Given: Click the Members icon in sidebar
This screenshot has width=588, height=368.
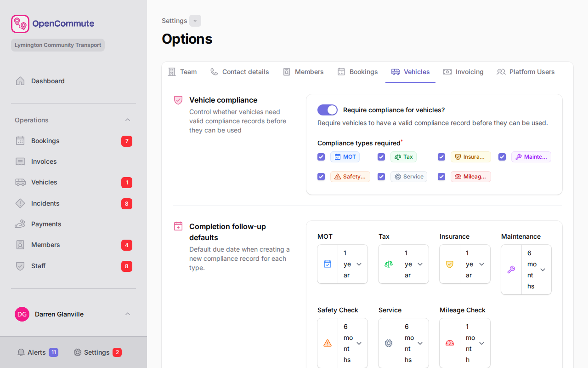Looking at the screenshot, I should click(20, 245).
